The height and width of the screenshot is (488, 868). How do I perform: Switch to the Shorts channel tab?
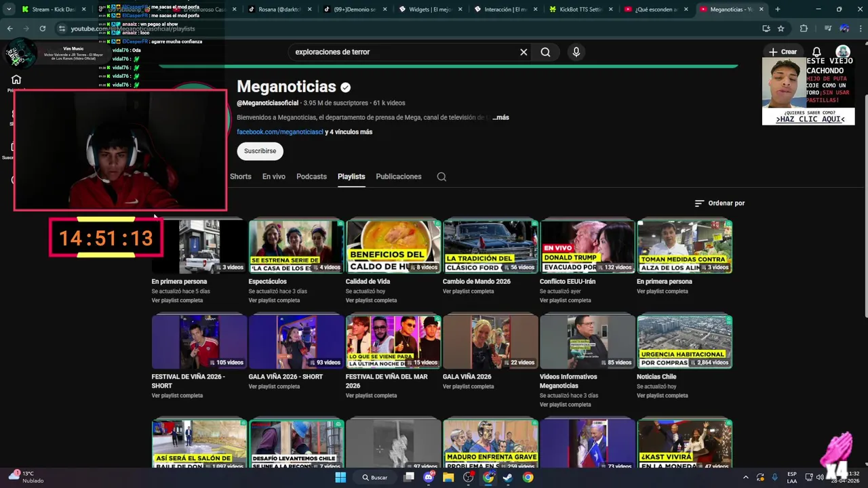(241, 177)
